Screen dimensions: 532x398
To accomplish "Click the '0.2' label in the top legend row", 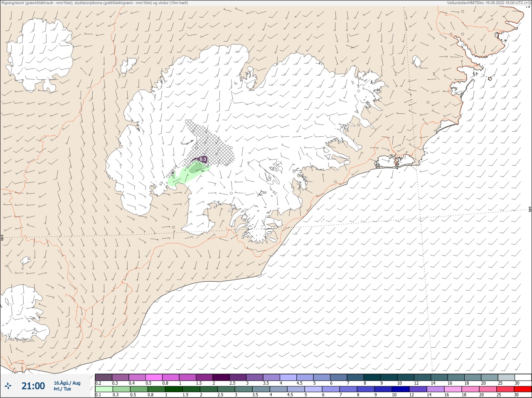I will click(98, 383).
